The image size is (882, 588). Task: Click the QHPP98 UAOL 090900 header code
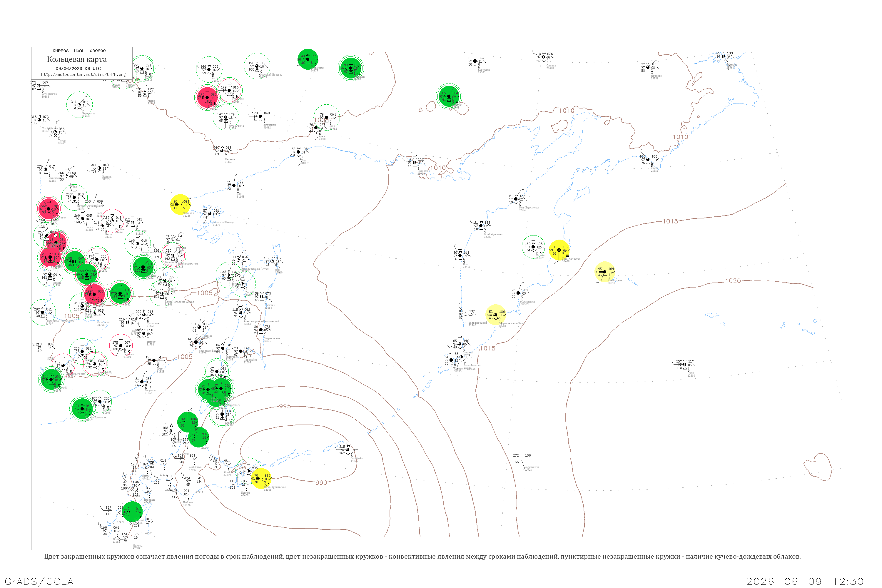point(79,51)
